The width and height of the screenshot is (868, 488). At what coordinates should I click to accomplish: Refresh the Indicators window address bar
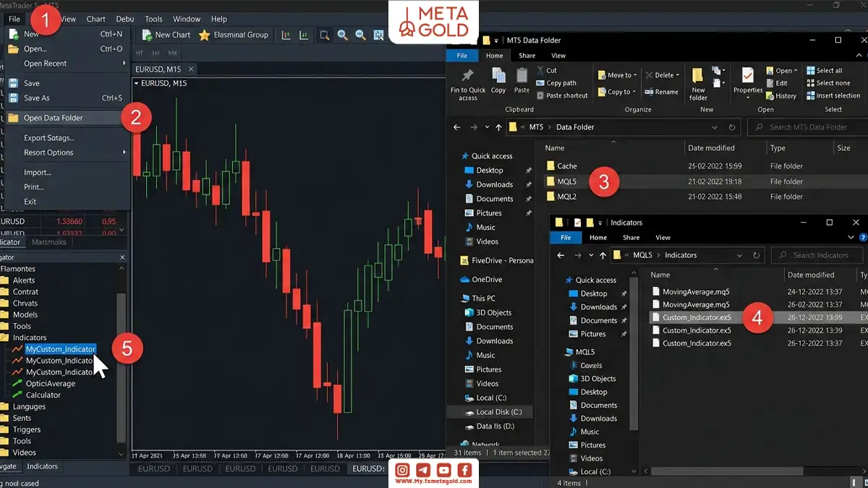tap(757, 255)
